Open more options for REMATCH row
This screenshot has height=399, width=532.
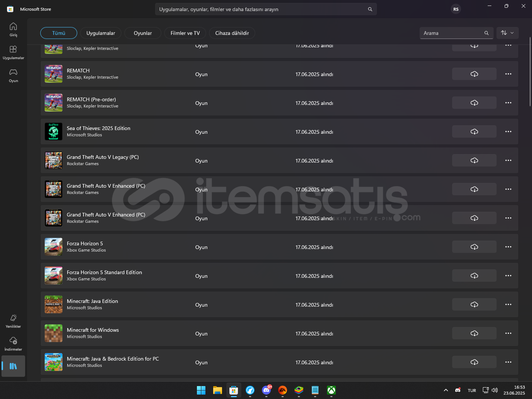coord(508,74)
